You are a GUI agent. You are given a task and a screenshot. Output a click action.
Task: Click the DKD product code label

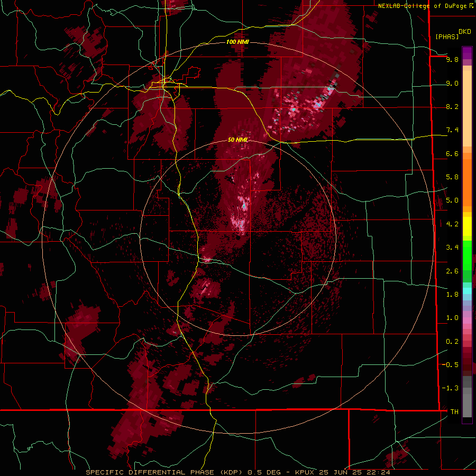click(465, 32)
